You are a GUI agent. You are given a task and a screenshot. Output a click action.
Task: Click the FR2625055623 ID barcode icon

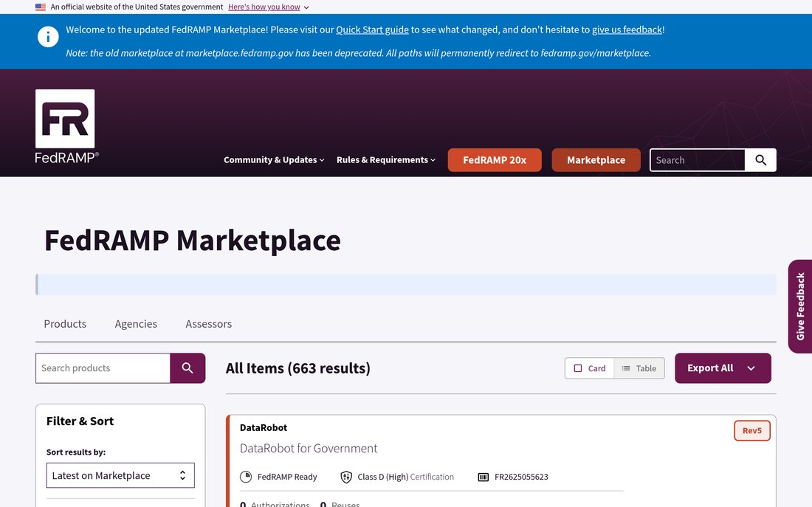click(484, 477)
